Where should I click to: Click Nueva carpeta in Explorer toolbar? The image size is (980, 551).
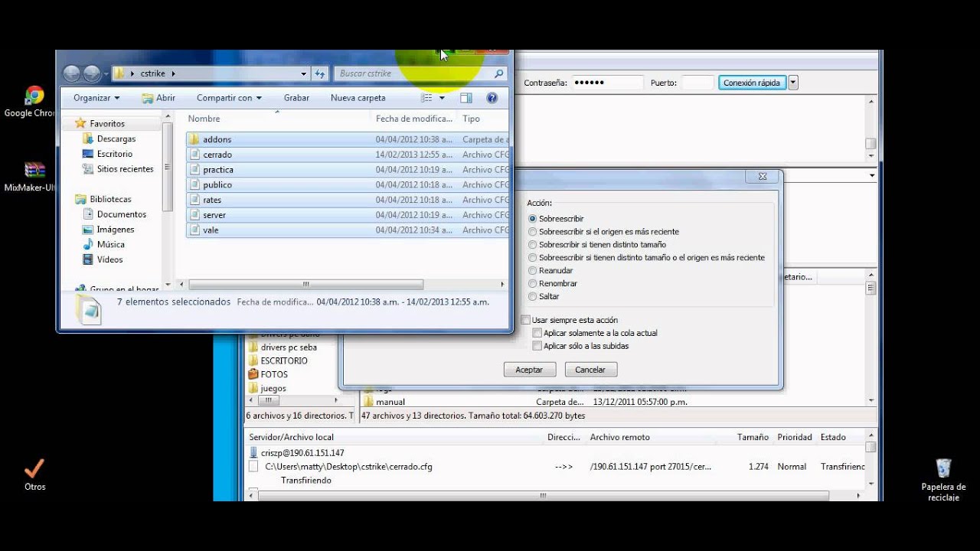coord(358,98)
